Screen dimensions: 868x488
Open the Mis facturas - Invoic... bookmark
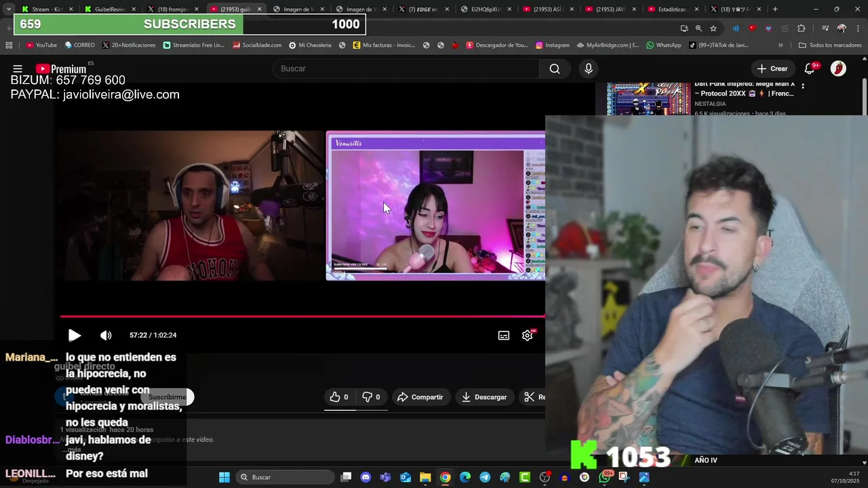point(384,45)
